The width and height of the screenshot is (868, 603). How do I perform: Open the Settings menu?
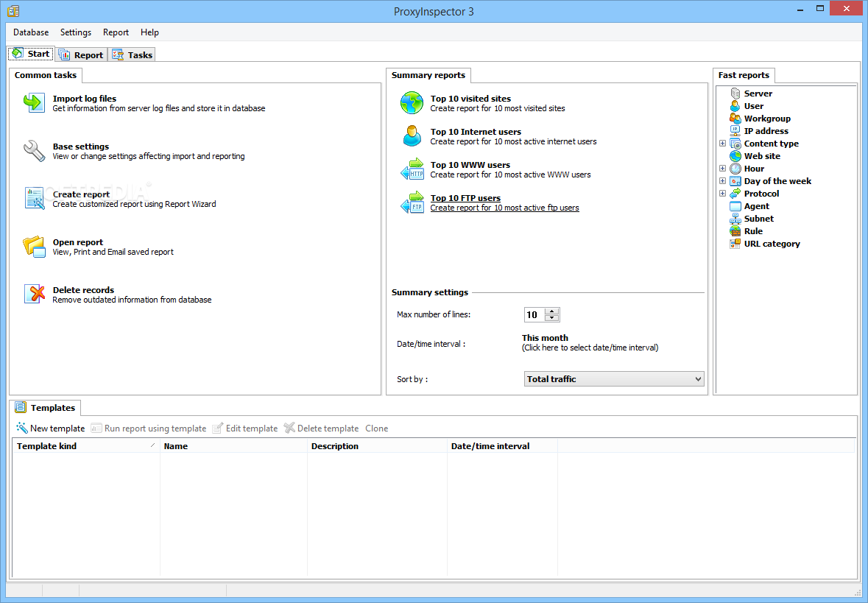point(76,32)
